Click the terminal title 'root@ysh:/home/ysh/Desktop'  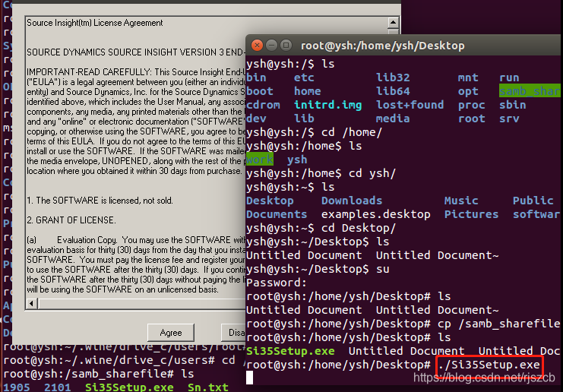(x=383, y=46)
